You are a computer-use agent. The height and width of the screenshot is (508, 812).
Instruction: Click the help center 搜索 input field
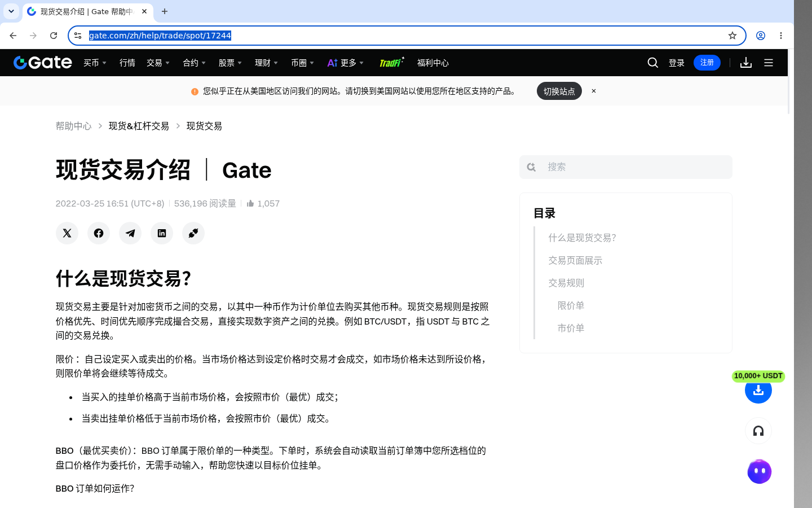tap(626, 167)
